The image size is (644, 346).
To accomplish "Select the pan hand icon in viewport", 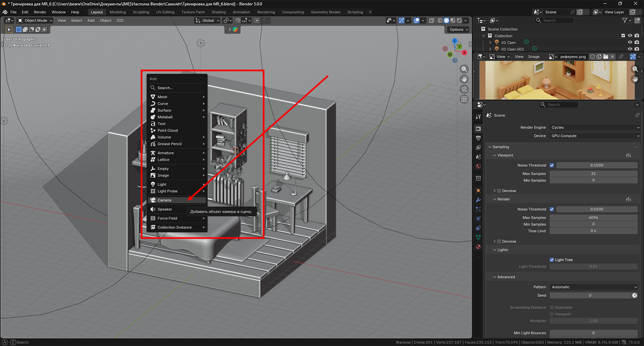I will 464,79.
